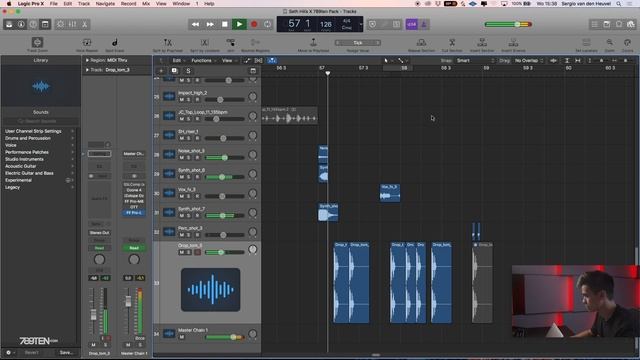Click the Revert button in Library
Image resolution: width=640 pixels, height=360 pixels.
31,352
